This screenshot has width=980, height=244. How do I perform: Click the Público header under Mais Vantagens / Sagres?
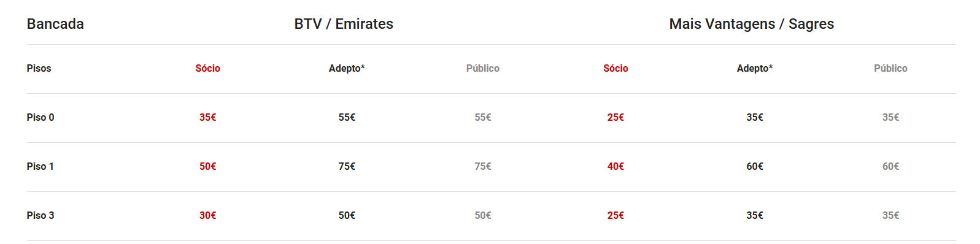(890, 68)
